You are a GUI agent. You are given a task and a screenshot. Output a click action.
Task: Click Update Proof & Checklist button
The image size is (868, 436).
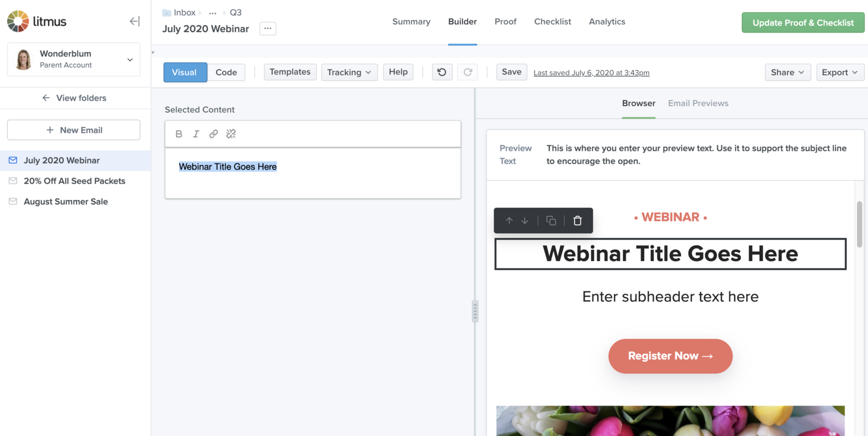(803, 23)
